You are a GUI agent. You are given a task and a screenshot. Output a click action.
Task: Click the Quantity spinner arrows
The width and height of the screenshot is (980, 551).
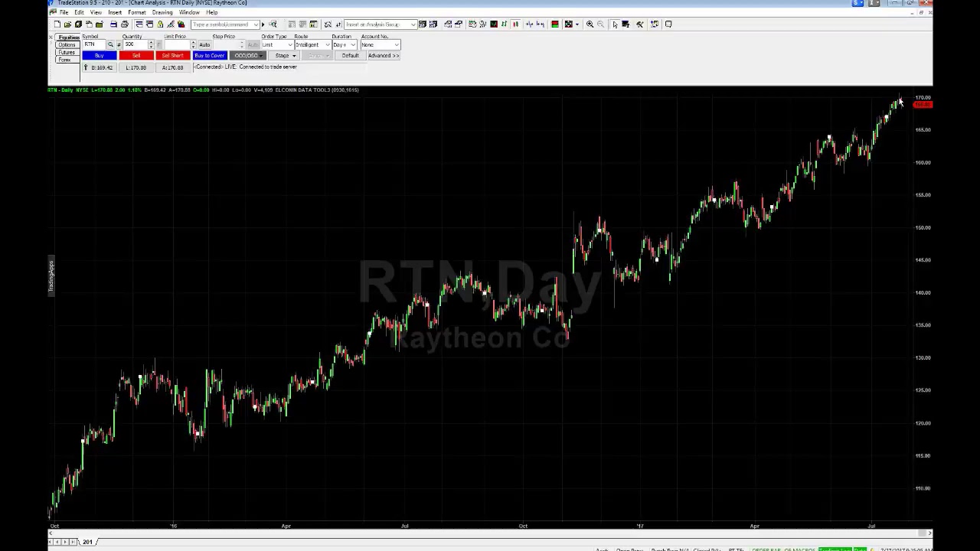pos(151,44)
